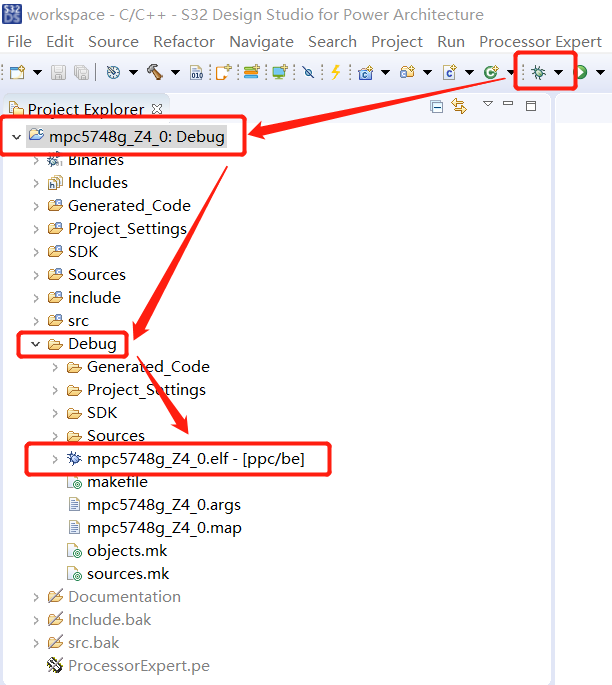
Task: Expand top-level Generated_Code folder
Action: point(36,206)
